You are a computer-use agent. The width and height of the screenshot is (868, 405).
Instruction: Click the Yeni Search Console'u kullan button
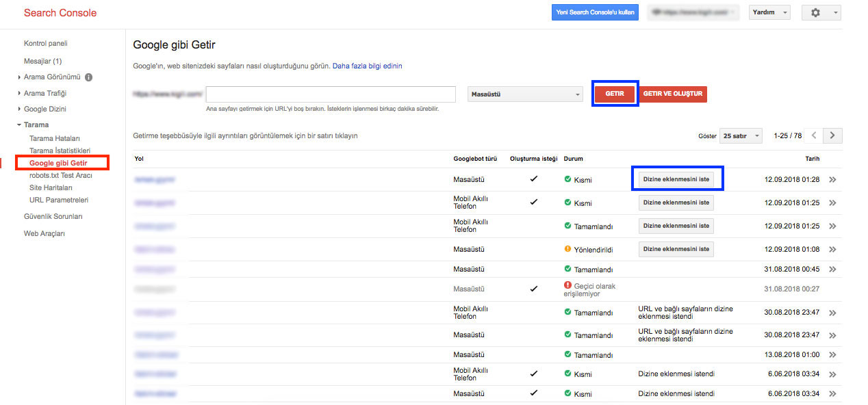pos(595,12)
